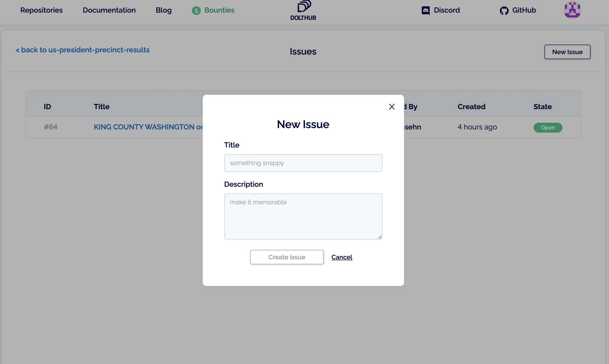Click the New Issue button
Image resolution: width=609 pixels, height=364 pixels.
[567, 52]
